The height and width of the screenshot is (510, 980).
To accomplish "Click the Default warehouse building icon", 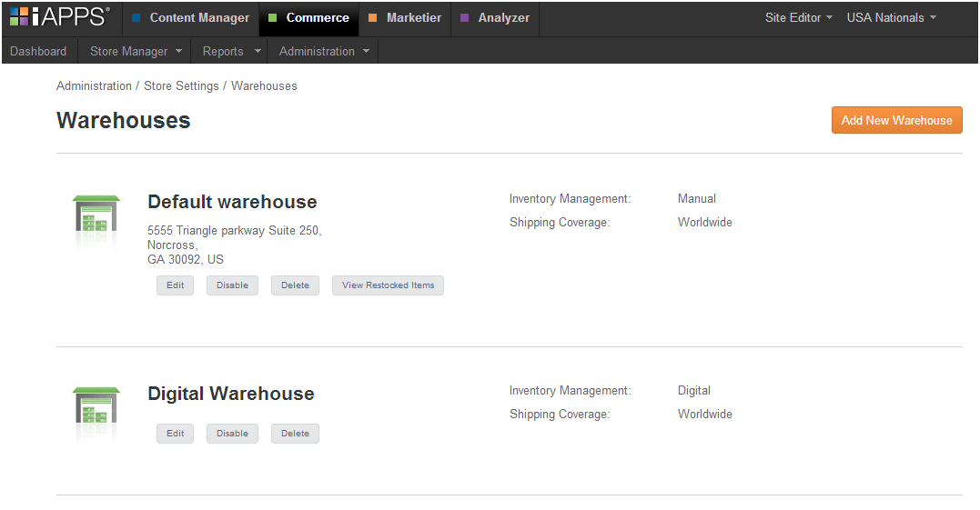I will [x=96, y=220].
